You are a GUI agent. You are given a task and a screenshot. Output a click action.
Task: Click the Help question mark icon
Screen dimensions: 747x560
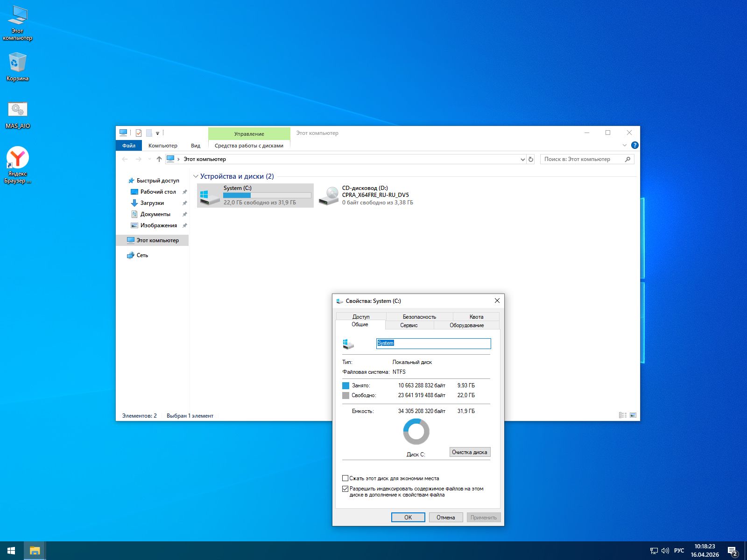(x=634, y=145)
